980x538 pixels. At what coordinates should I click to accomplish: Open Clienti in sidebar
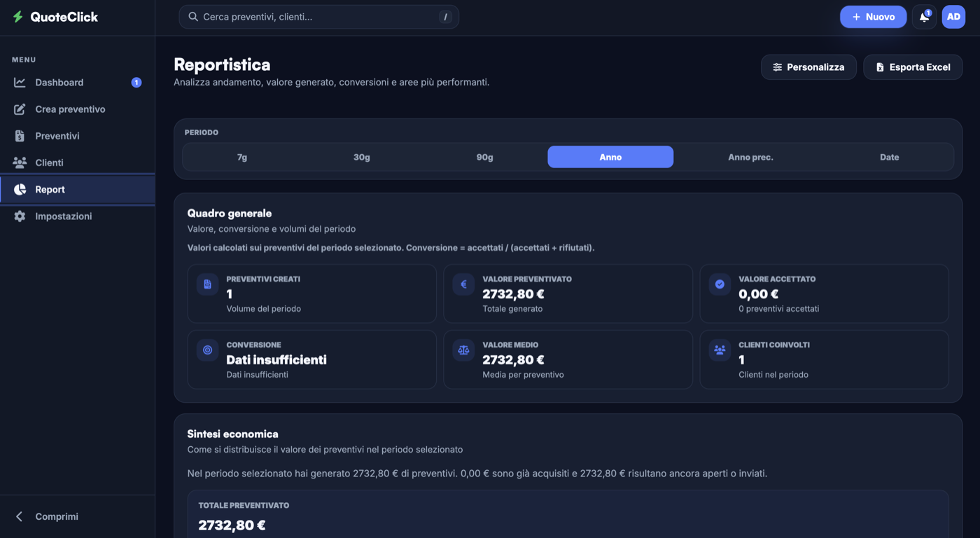[x=77, y=163]
